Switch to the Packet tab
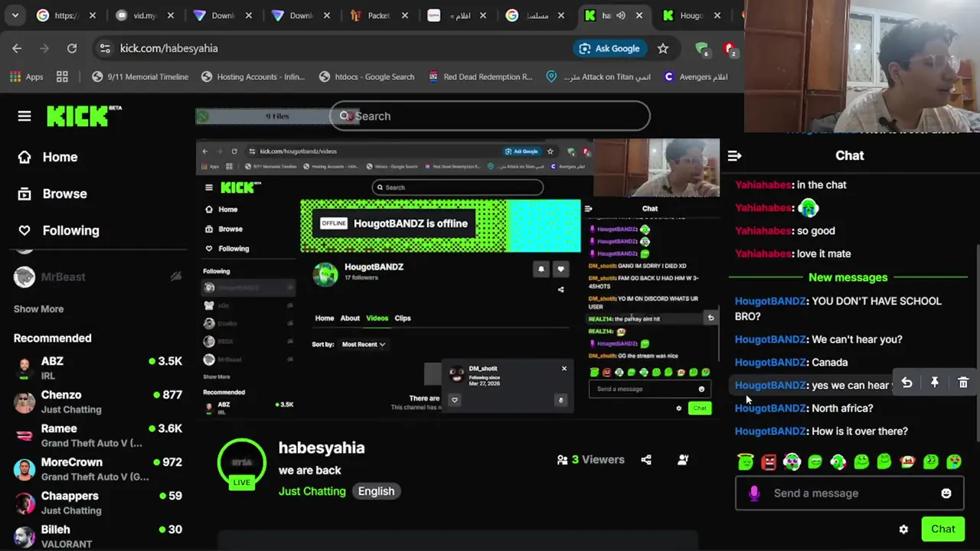 click(x=380, y=15)
